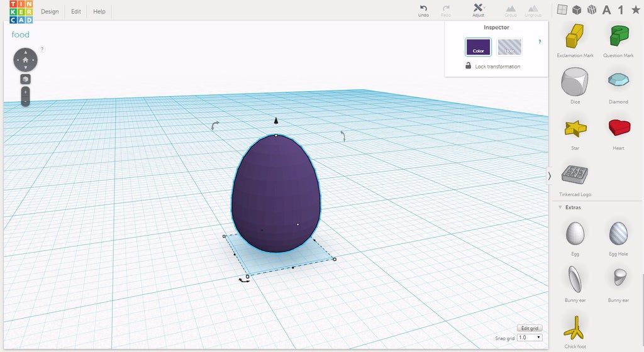644x352 pixels.
Task: Pick the Dice shape
Action: pos(575,82)
